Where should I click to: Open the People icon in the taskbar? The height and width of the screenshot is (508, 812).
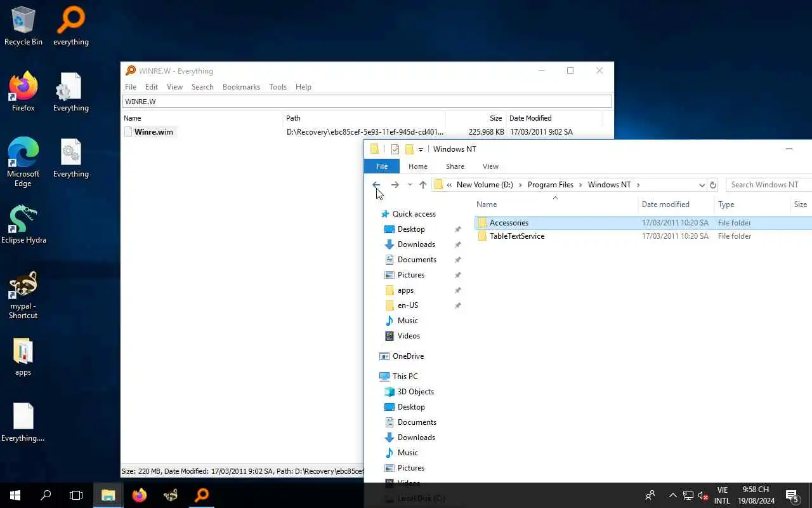coord(650,495)
